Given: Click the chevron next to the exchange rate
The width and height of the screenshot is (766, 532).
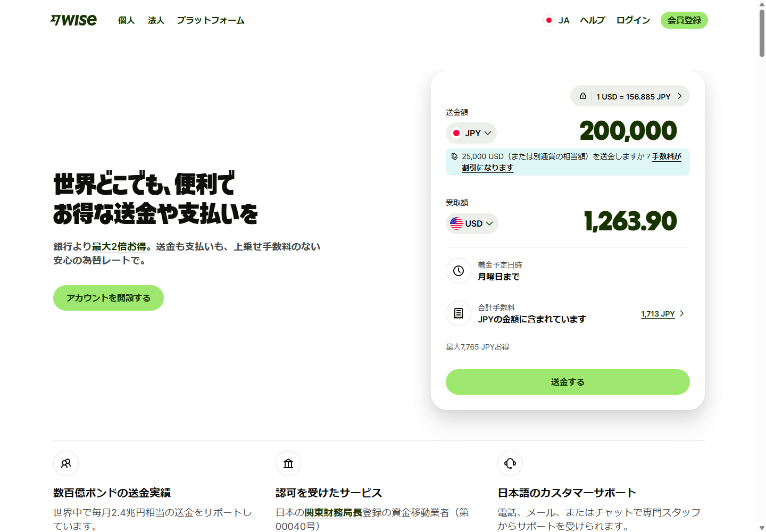Looking at the screenshot, I should pyautogui.click(x=679, y=96).
